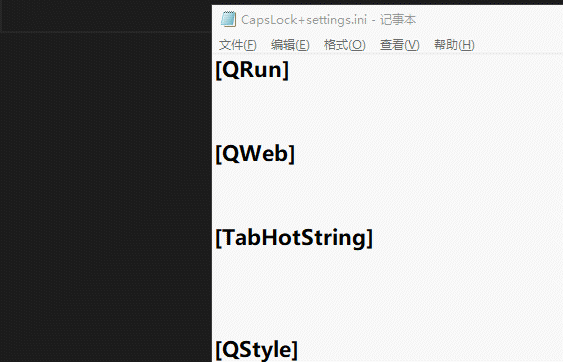
Task: Open the 查看(V) menu
Action: [400, 45]
